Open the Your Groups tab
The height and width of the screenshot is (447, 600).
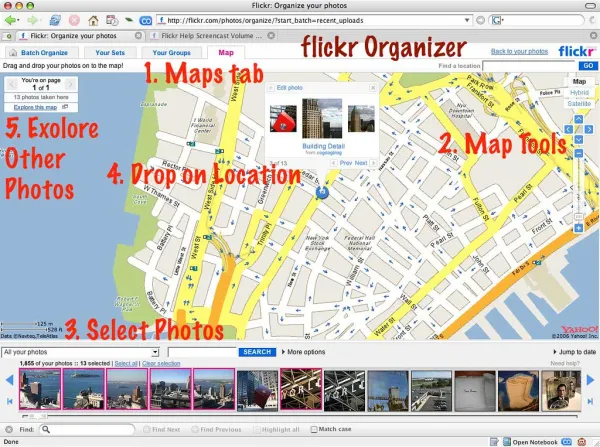(171, 52)
